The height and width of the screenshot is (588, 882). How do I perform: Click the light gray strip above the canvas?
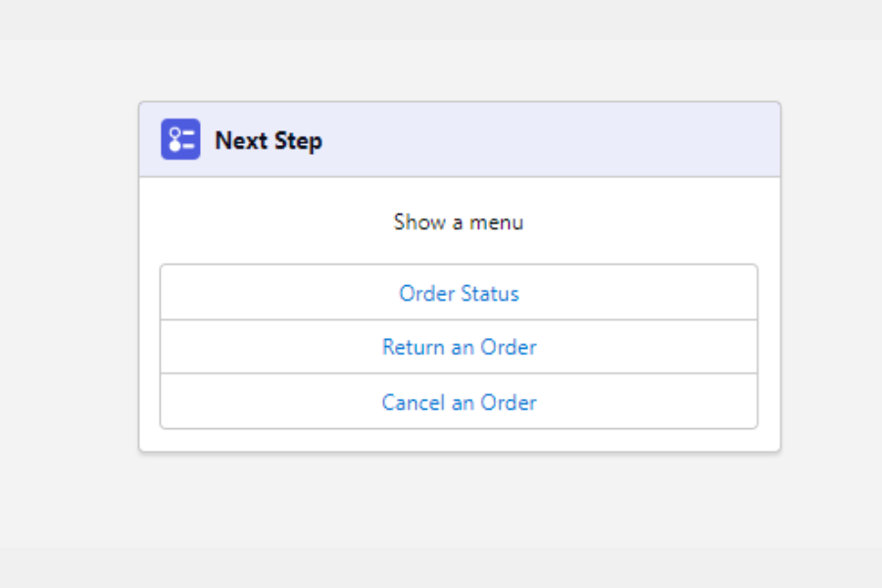(441, 20)
